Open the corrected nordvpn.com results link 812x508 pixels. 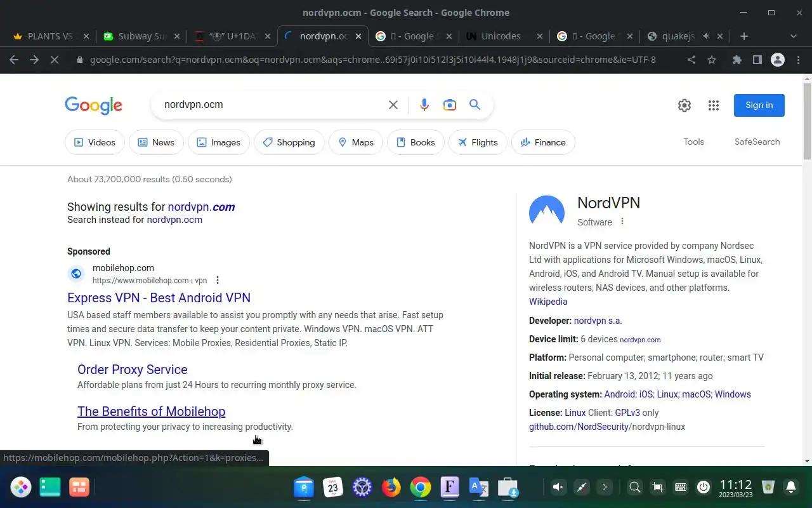201,207
